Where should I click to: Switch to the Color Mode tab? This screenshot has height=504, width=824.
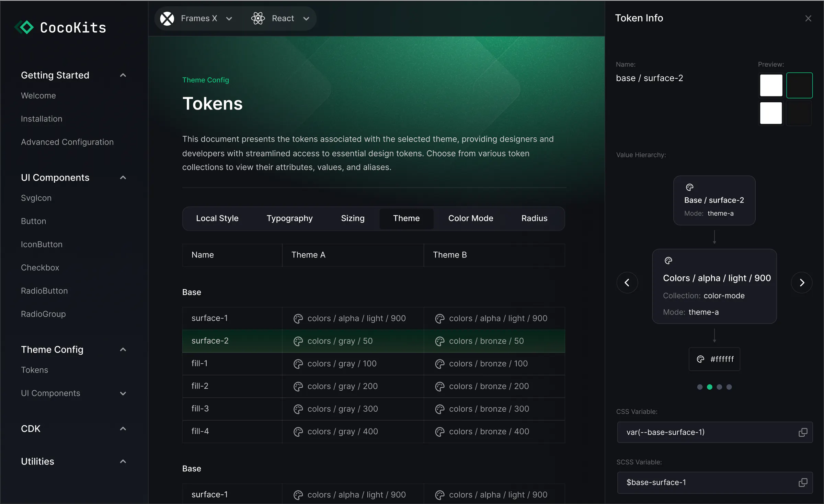coord(470,218)
